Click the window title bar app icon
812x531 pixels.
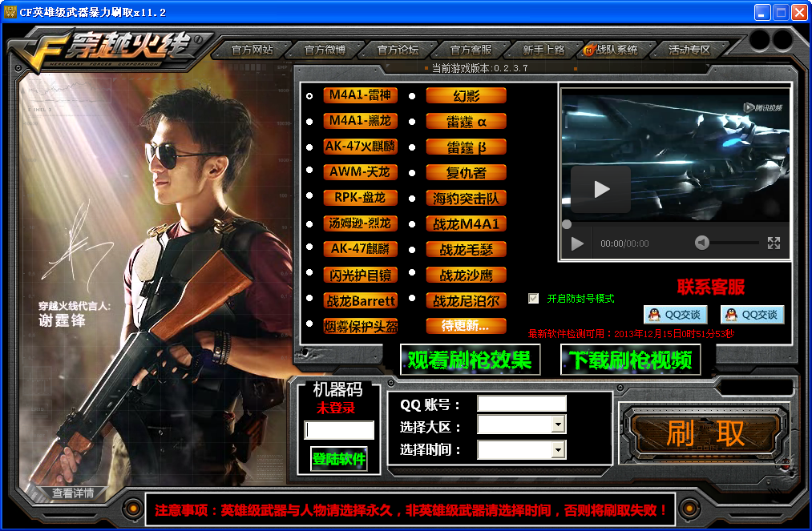coord(10,12)
